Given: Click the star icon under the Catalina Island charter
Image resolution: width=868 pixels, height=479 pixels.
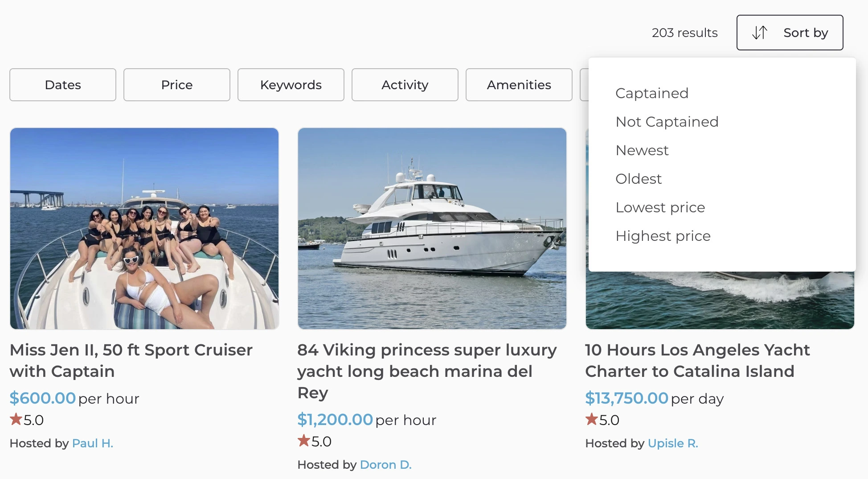Looking at the screenshot, I should (x=592, y=419).
